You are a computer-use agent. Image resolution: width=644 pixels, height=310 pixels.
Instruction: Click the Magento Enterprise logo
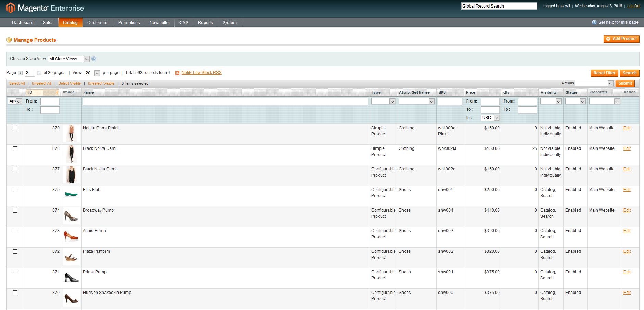tap(45, 8)
